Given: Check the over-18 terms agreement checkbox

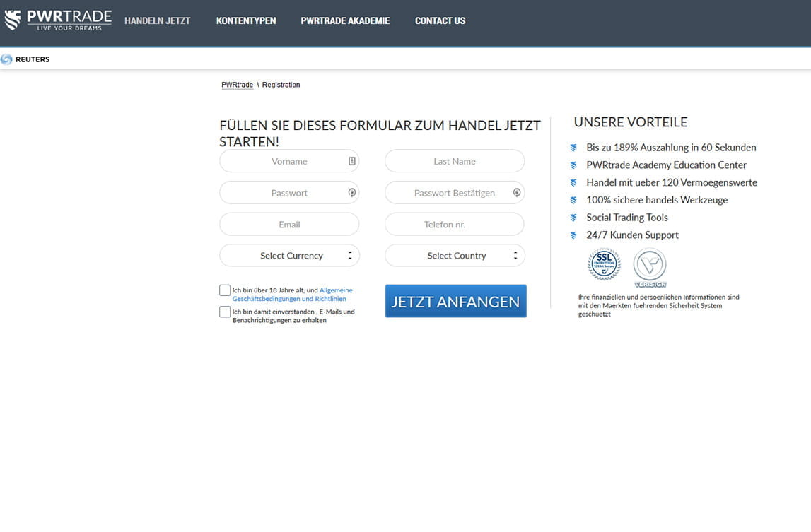Looking at the screenshot, I should coord(224,290).
